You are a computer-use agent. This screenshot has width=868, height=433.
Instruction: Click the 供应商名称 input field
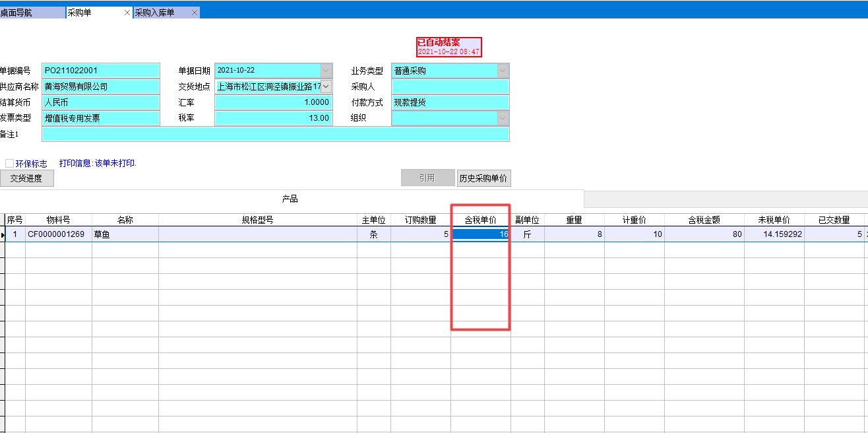click(x=100, y=86)
